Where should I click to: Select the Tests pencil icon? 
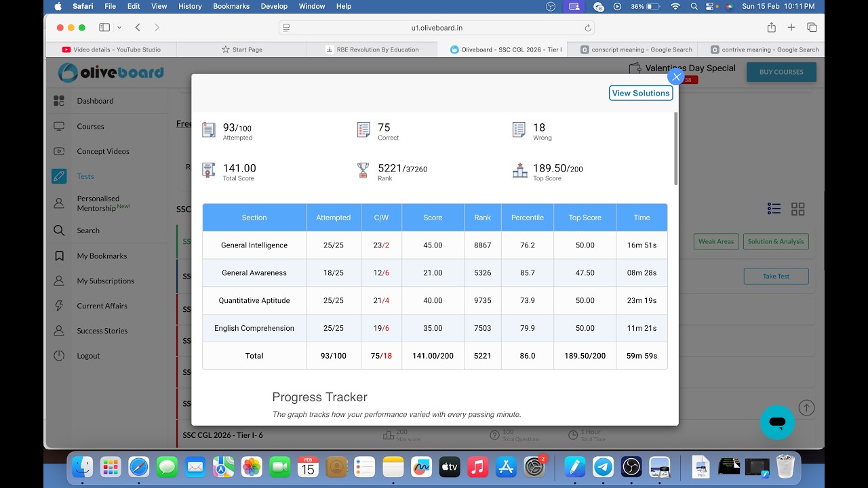[x=59, y=176]
